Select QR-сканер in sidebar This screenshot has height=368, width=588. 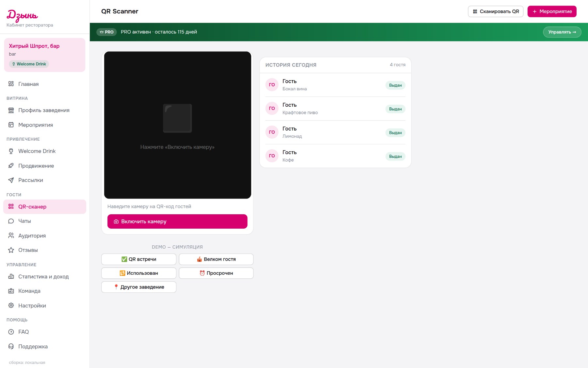tap(45, 207)
